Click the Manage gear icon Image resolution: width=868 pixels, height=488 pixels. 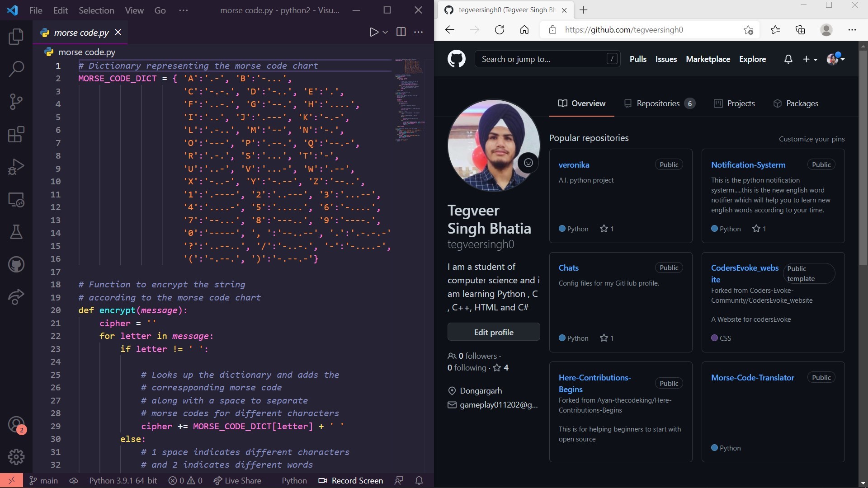(x=16, y=457)
